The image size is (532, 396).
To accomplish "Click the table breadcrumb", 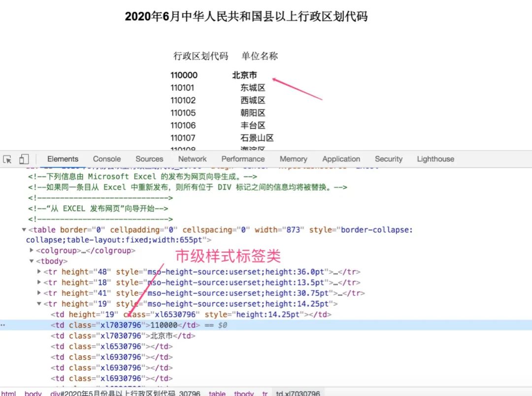I will click(x=217, y=393).
